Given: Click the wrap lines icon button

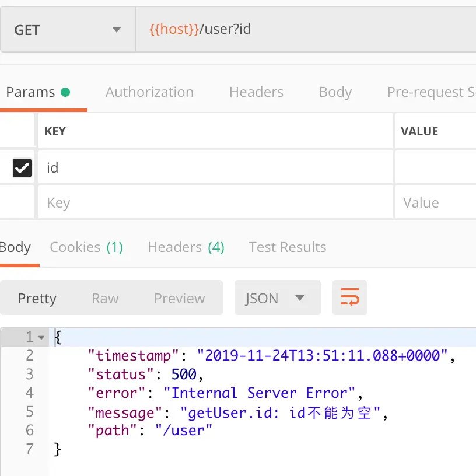Looking at the screenshot, I should click(349, 298).
